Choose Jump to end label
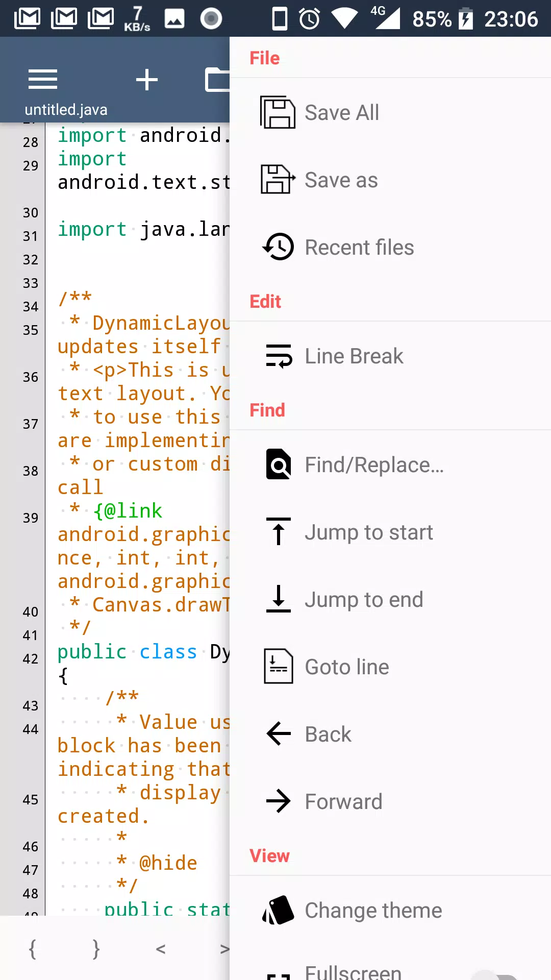This screenshot has height=980, width=551. click(364, 599)
